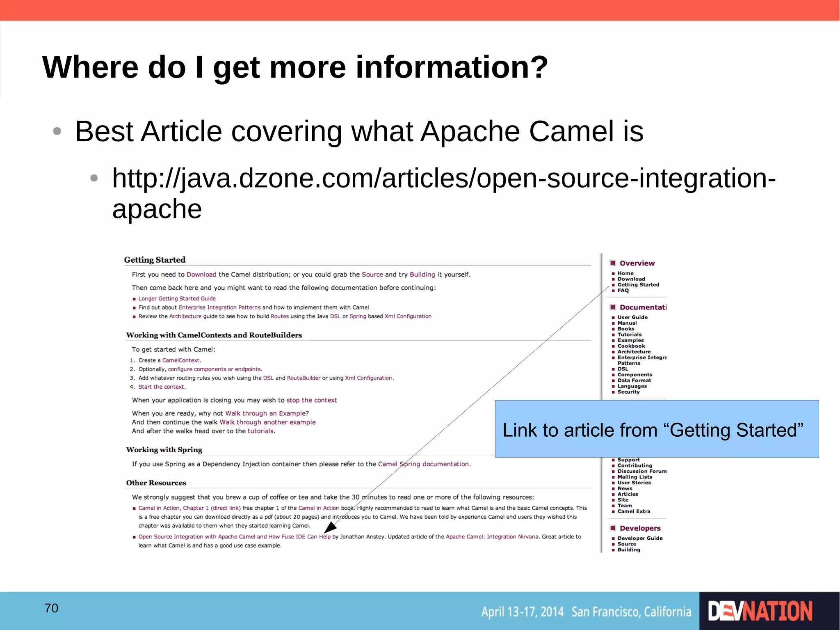The height and width of the screenshot is (630, 840).
Task: Click the Other Resources heading
Action: coord(156,483)
